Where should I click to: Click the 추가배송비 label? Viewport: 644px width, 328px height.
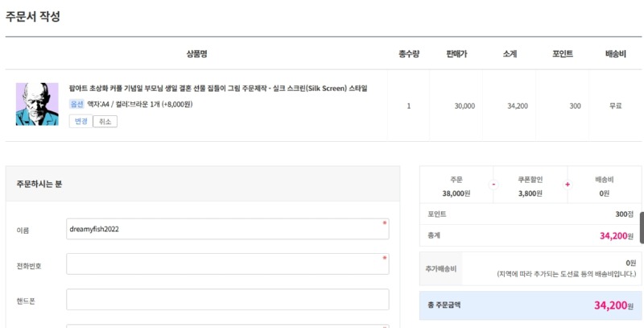coord(440,269)
